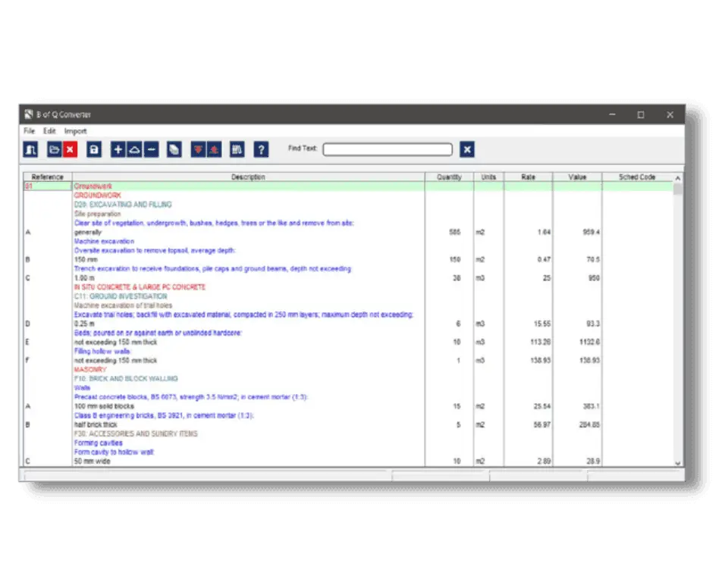Save using the floppy disk icon

coord(94,149)
